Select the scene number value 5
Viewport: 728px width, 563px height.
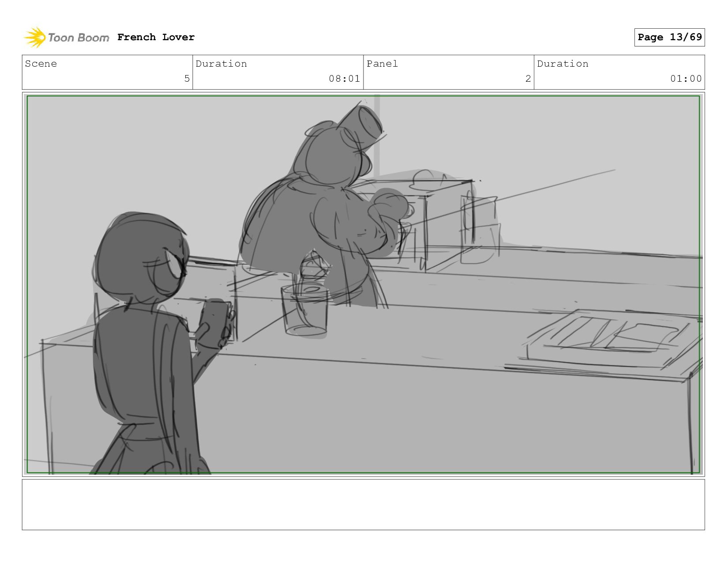coord(187,79)
